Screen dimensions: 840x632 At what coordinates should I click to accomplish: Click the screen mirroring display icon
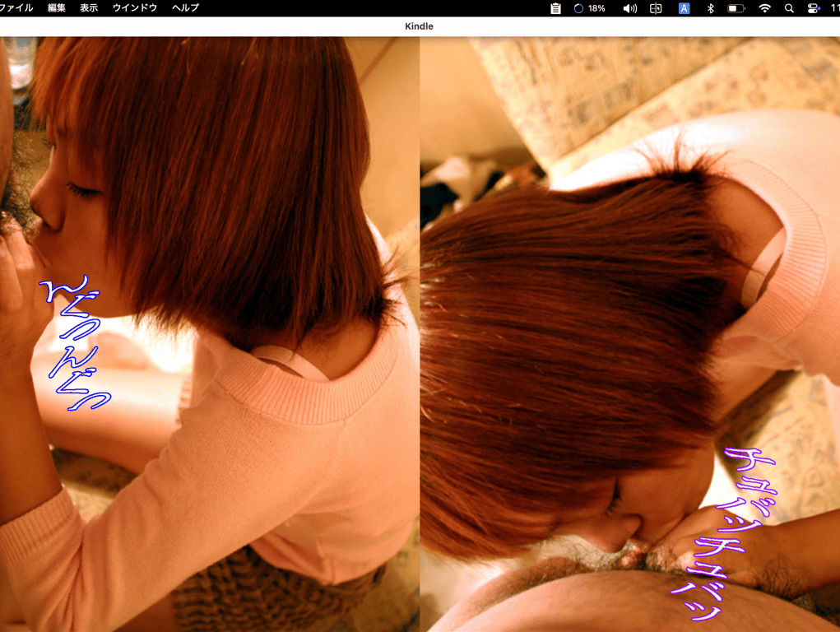[x=656, y=8]
